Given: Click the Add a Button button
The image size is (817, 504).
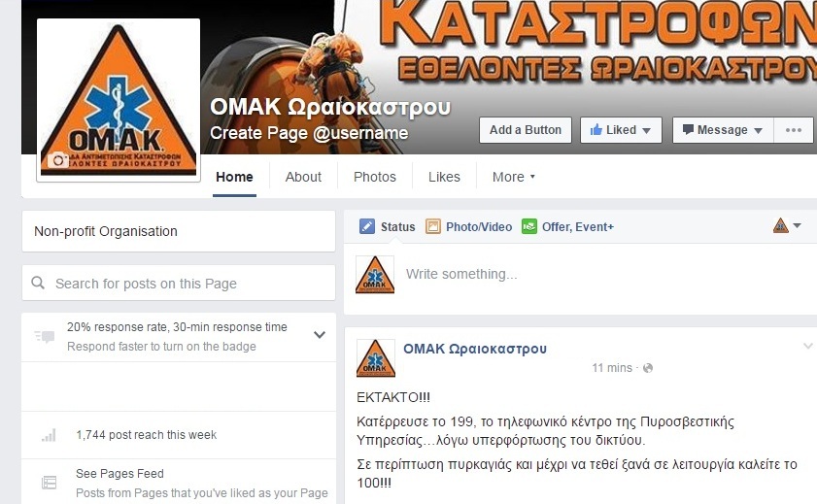Looking at the screenshot, I should (526, 130).
